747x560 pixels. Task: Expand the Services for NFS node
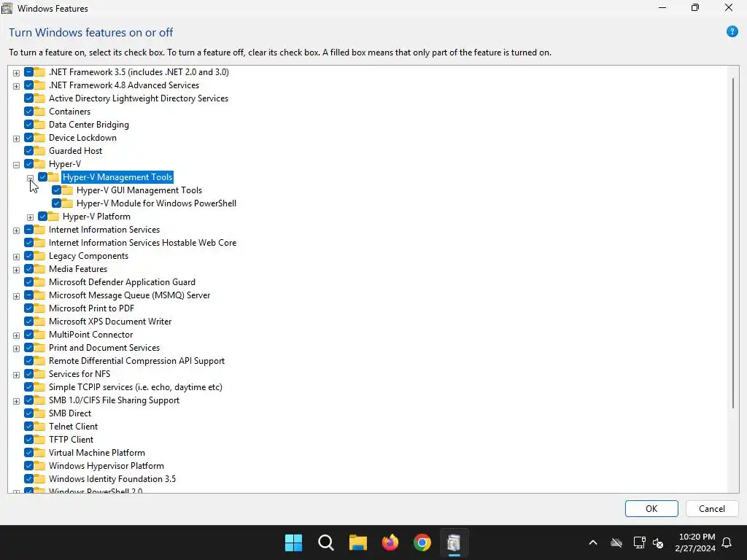(16, 375)
